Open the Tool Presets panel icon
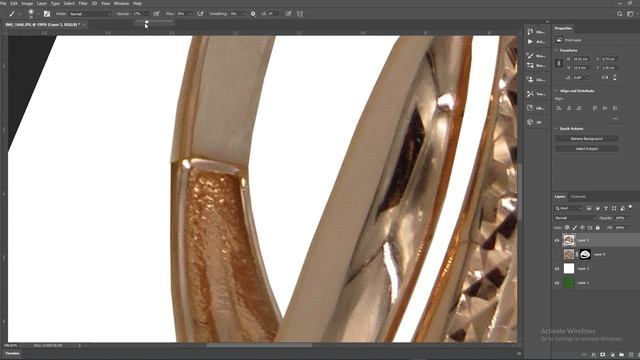The height and width of the screenshot is (360, 640). coord(530,94)
